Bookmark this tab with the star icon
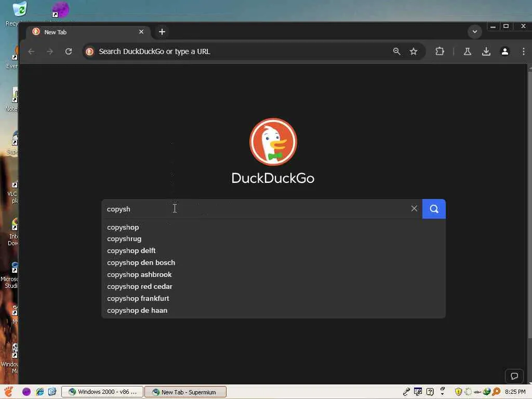The width and height of the screenshot is (532, 399). (413, 51)
